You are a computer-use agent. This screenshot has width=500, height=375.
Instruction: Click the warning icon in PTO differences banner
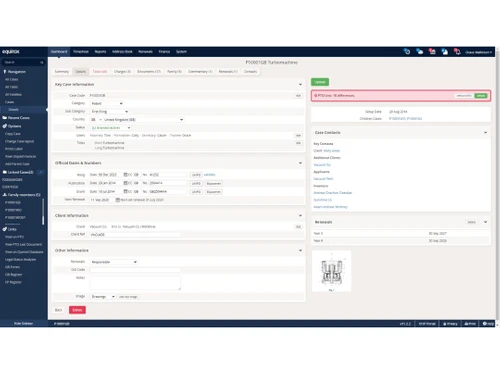(316, 96)
